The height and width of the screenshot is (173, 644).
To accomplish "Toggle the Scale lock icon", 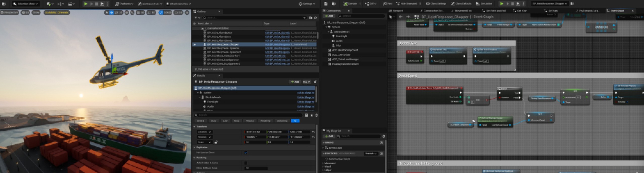I will coord(216,142).
